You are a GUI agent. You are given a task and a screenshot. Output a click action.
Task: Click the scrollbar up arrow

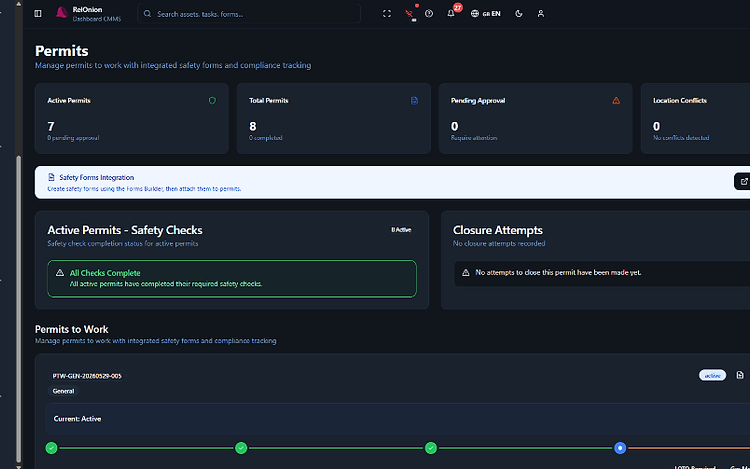coord(19,4)
